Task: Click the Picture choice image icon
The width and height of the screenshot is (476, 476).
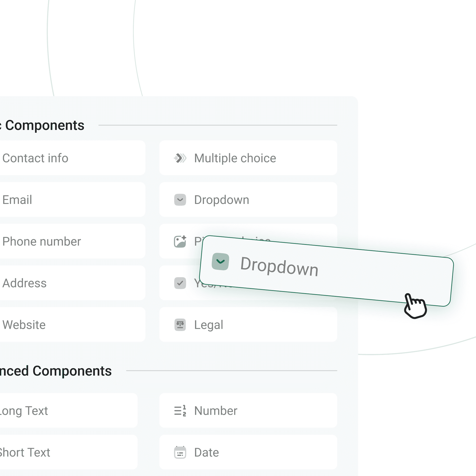Action: [x=180, y=242]
